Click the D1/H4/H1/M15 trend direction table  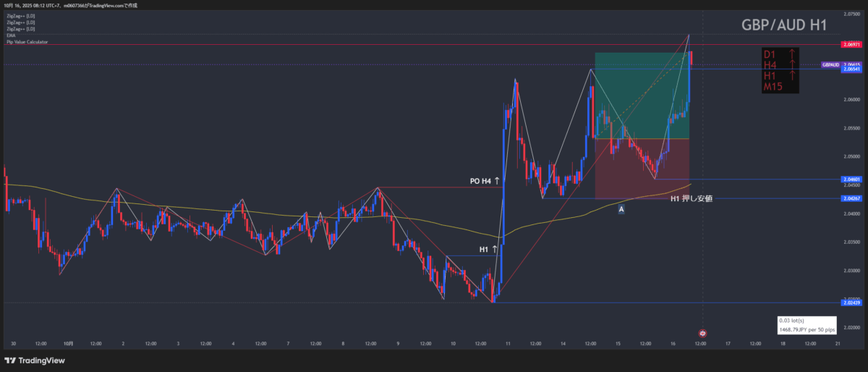tap(780, 71)
